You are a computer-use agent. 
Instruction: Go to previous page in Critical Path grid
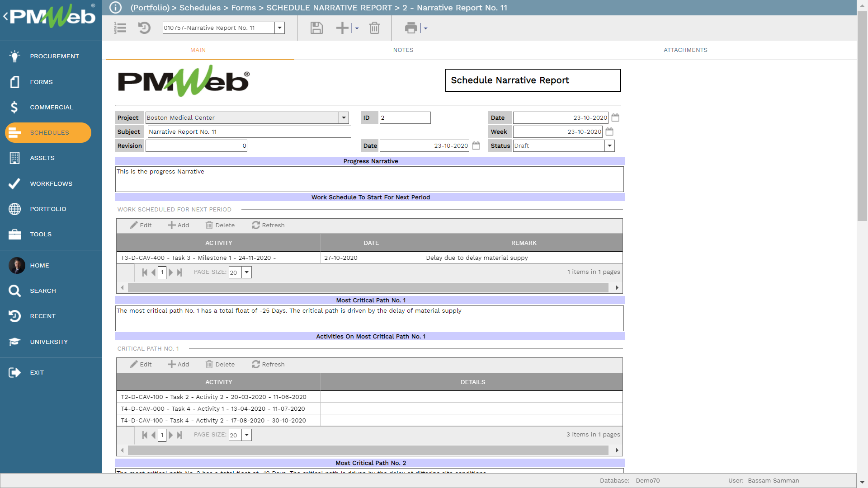154,435
